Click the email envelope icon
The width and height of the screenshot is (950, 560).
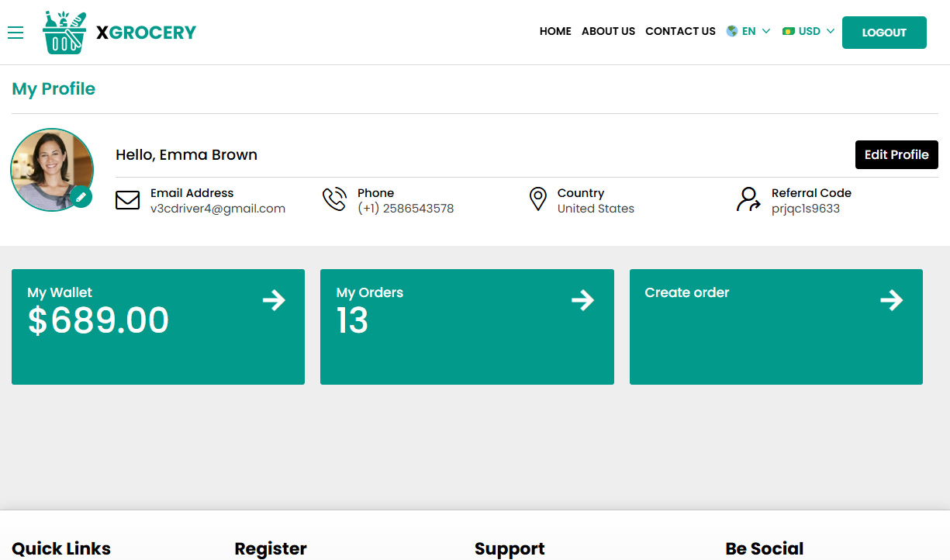(x=127, y=200)
